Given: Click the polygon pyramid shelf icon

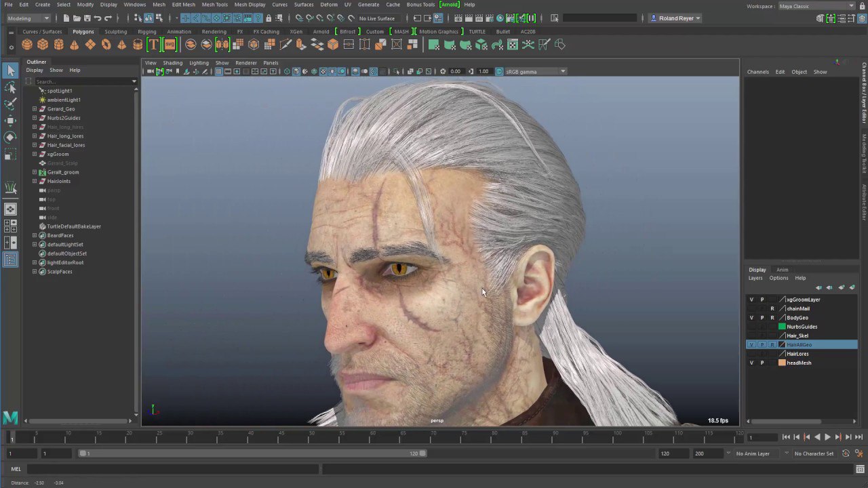Looking at the screenshot, I should click(121, 45).
